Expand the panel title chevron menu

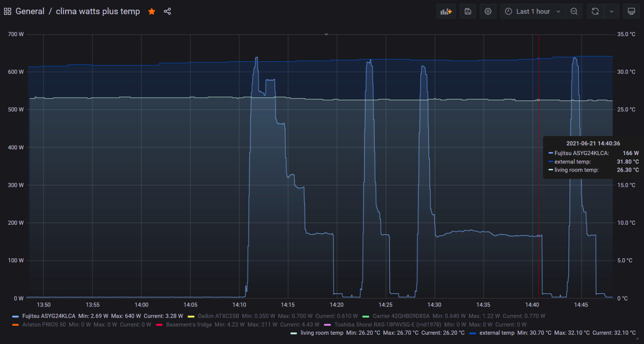coord(326,34)
